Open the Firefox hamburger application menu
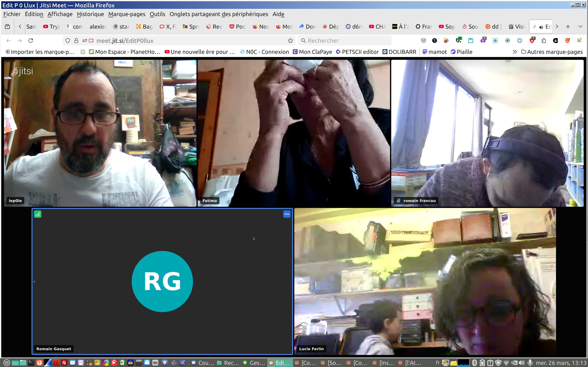The width and height of the screenshot is (588, 367). pos(579,41)
